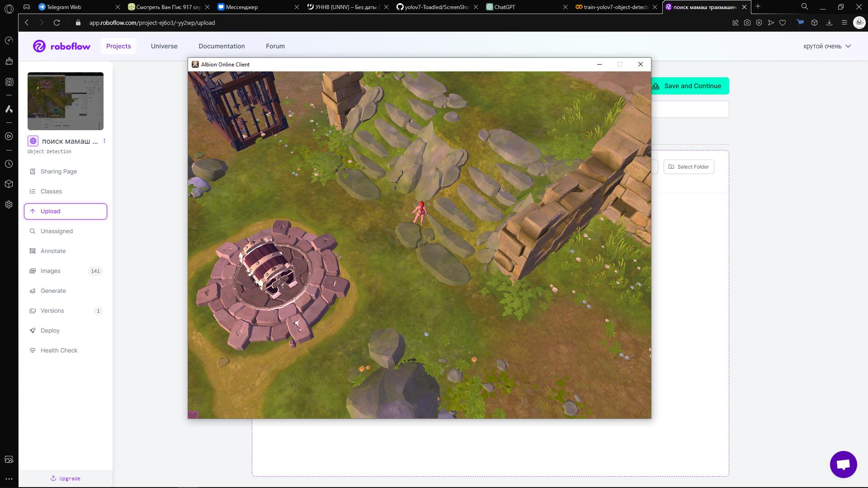
Task: Open the History clock sidebar icon
Action: click(x=9, y=164)
